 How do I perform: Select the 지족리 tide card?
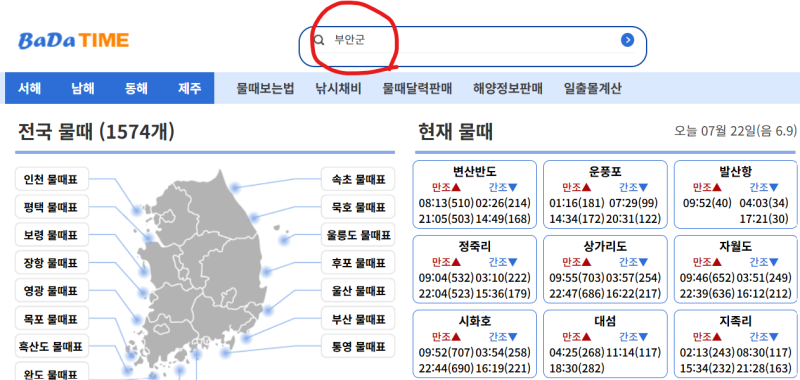pos(736,344)
